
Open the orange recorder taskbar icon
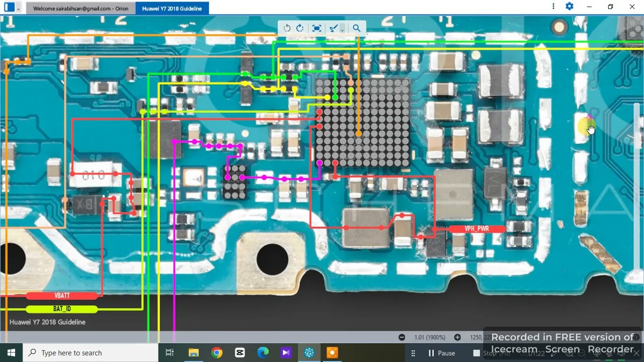[333, 353]
